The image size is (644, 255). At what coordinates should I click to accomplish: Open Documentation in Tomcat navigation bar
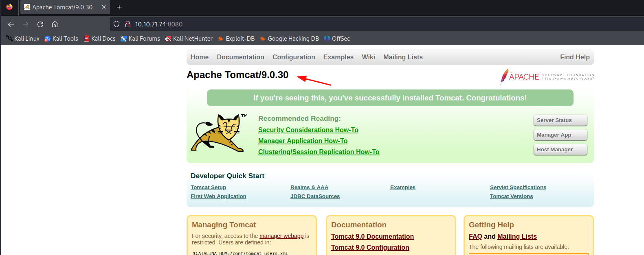tap(240, 57)
